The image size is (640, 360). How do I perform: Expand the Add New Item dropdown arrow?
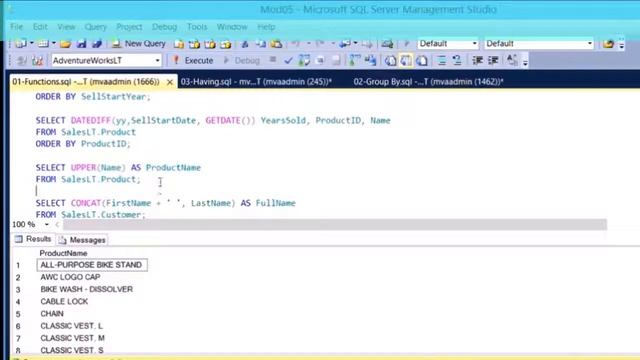click(53, 43)
